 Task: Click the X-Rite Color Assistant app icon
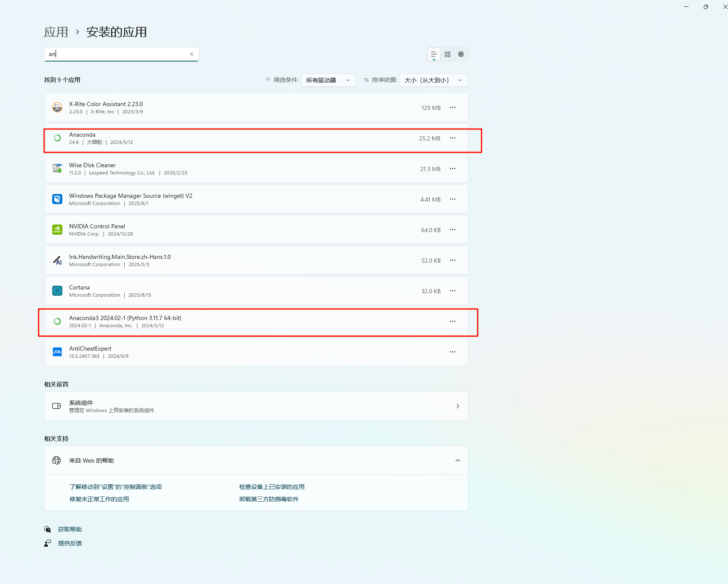[x=57, y=107]
